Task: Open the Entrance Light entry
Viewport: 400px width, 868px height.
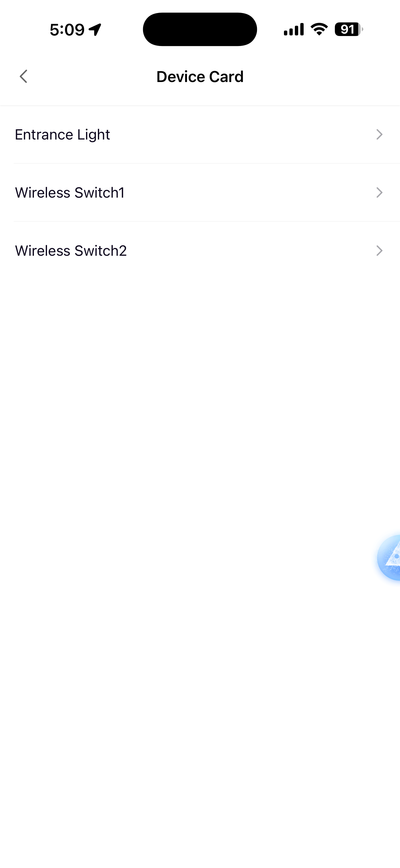Action: coord(200,134)
